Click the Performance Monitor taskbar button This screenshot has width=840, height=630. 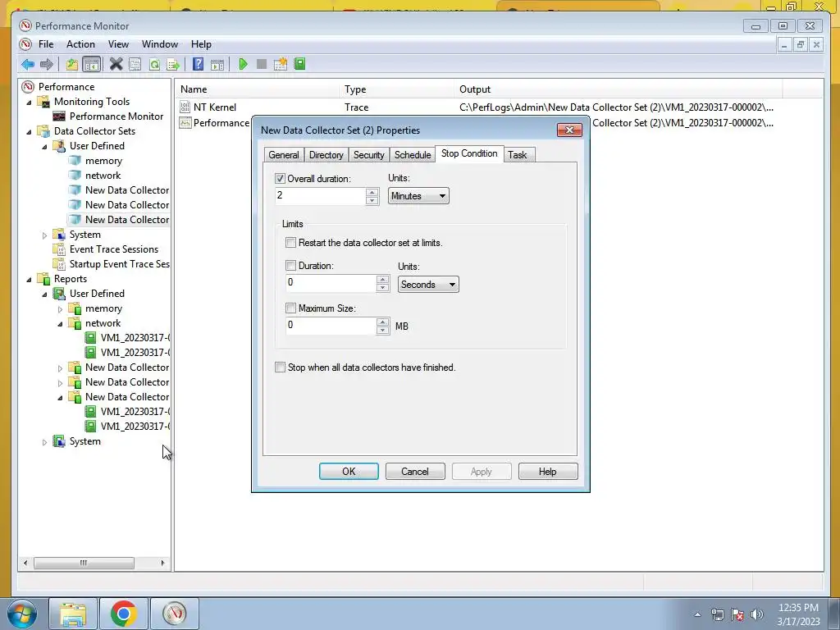(175, 614)
